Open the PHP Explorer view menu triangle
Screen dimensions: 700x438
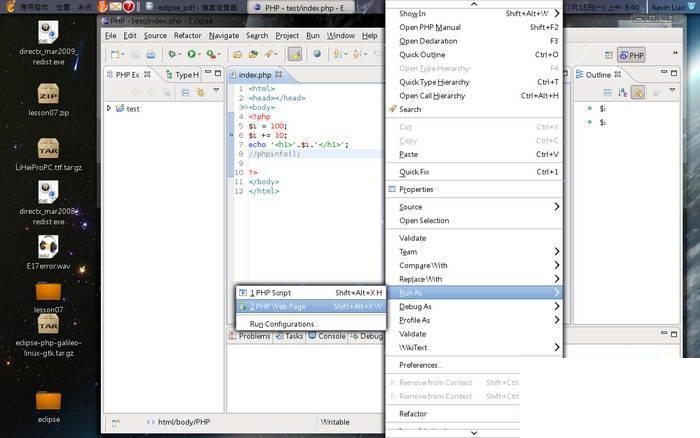216,90
